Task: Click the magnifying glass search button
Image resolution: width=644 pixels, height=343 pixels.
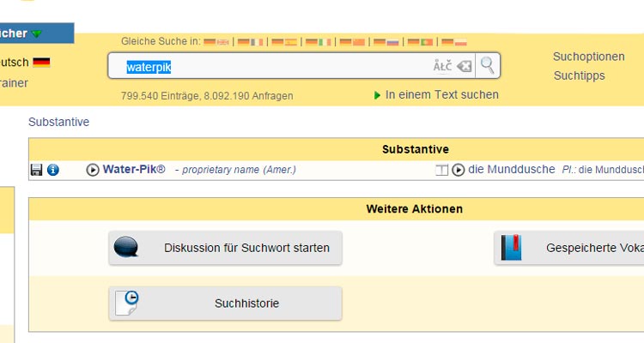Action: click(488, 65)
